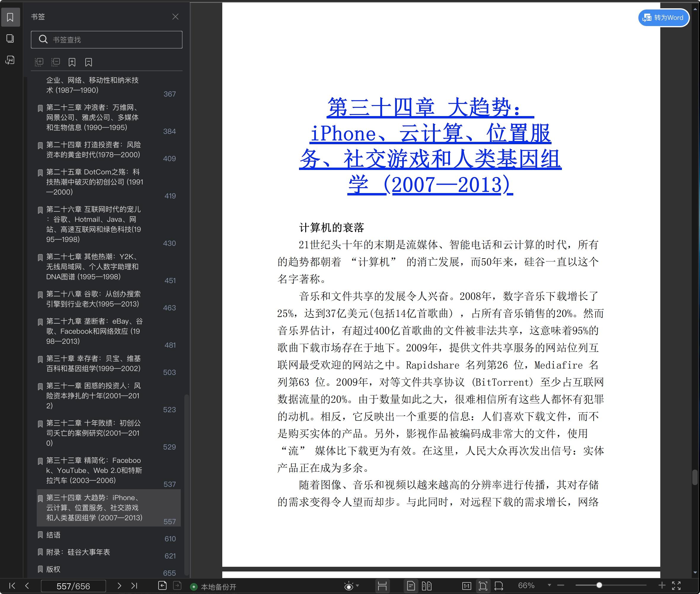Click the local backup status indicator

tap(213, 587)
